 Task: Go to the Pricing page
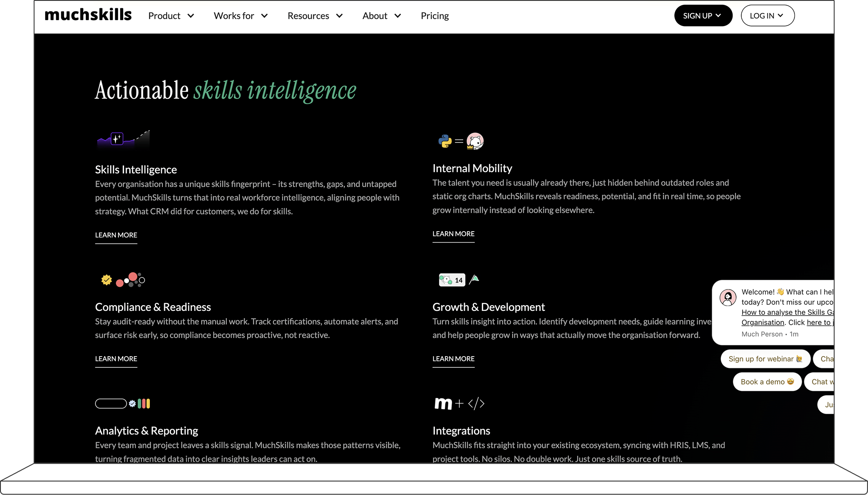pos(434,16)
